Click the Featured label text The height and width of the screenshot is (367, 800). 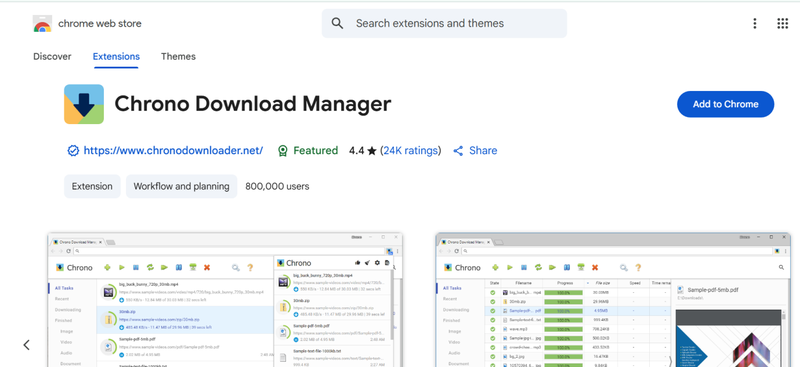coord(315,151)
